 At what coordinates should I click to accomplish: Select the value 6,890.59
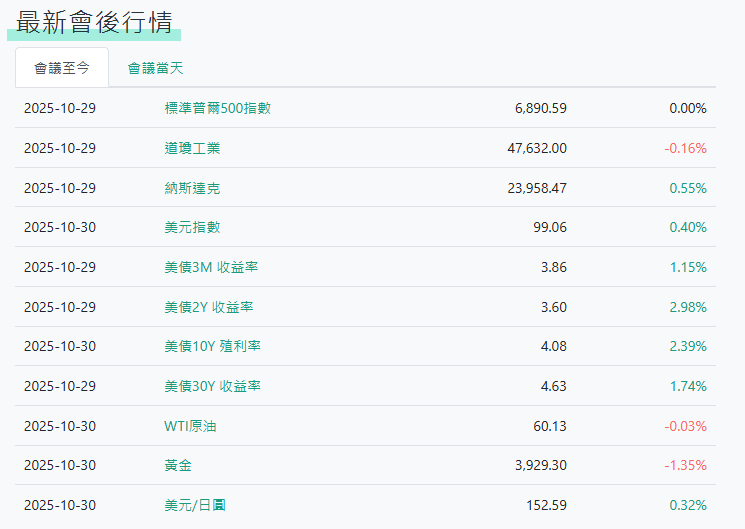tap(541, 108)
